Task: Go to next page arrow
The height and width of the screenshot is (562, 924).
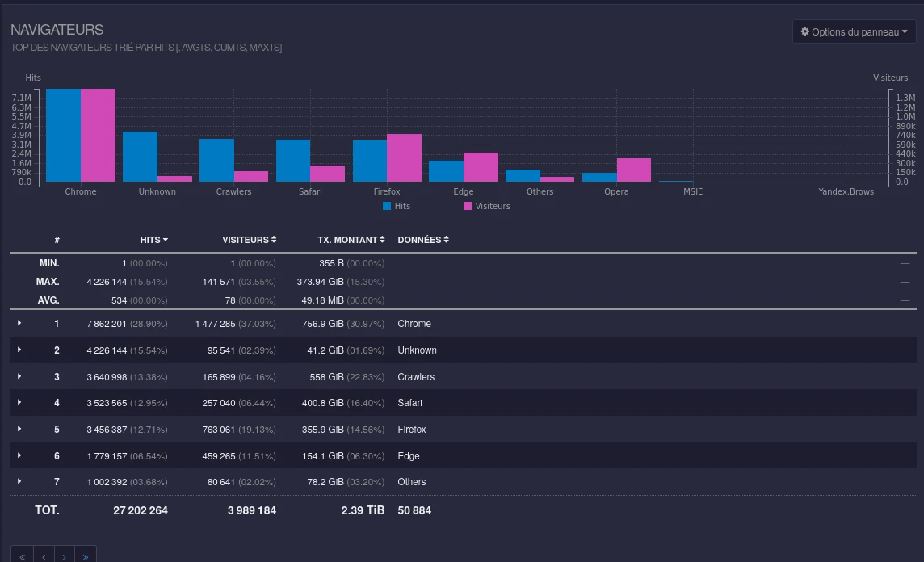Action: 65,556
